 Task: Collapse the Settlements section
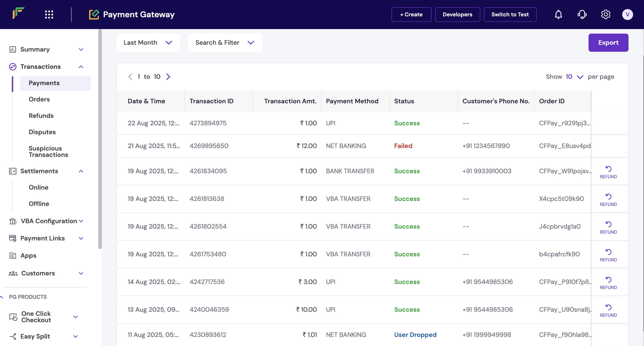(x=81, y=171)
